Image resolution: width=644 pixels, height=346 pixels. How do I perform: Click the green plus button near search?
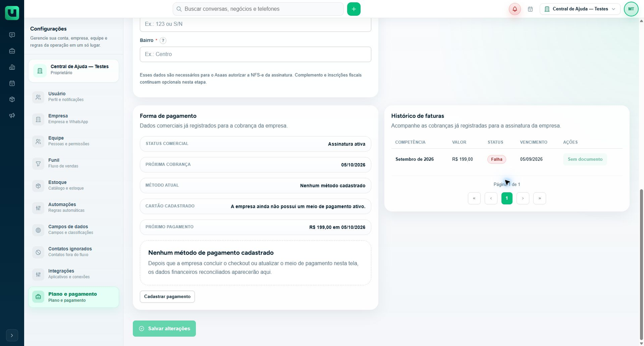(354, 9)
